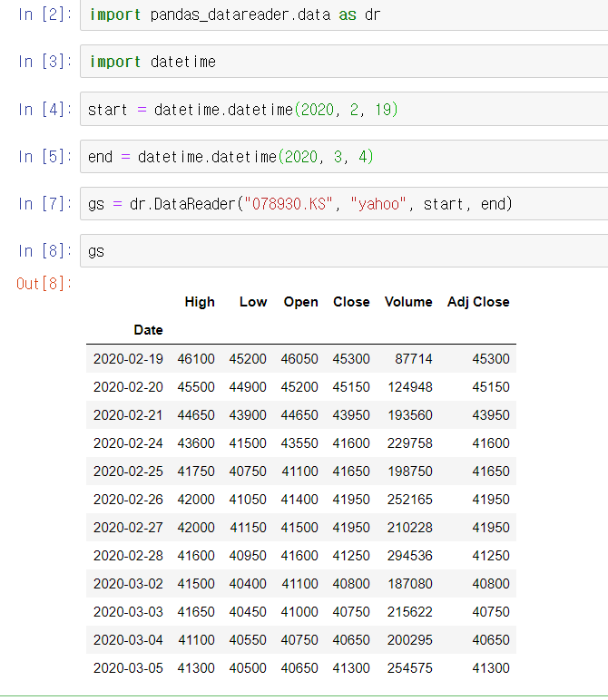
Task: Click the DataReader yahoo code cell
Action: coord(344,204)
